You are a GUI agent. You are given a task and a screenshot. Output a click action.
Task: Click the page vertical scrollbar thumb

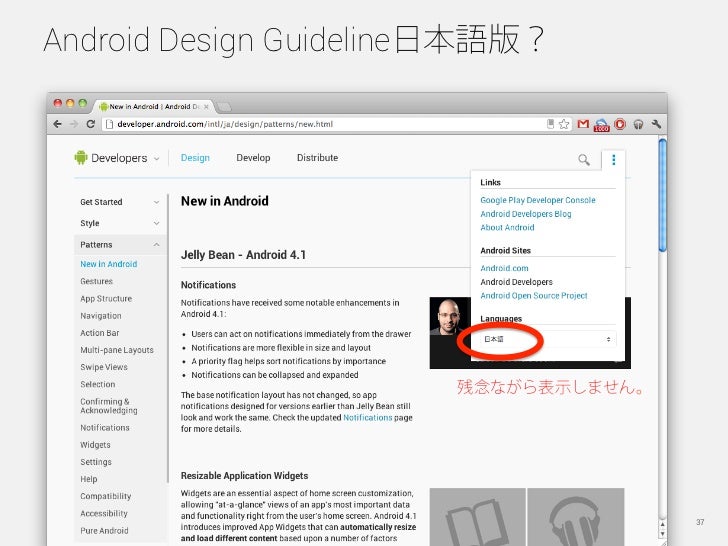point(663,195)
